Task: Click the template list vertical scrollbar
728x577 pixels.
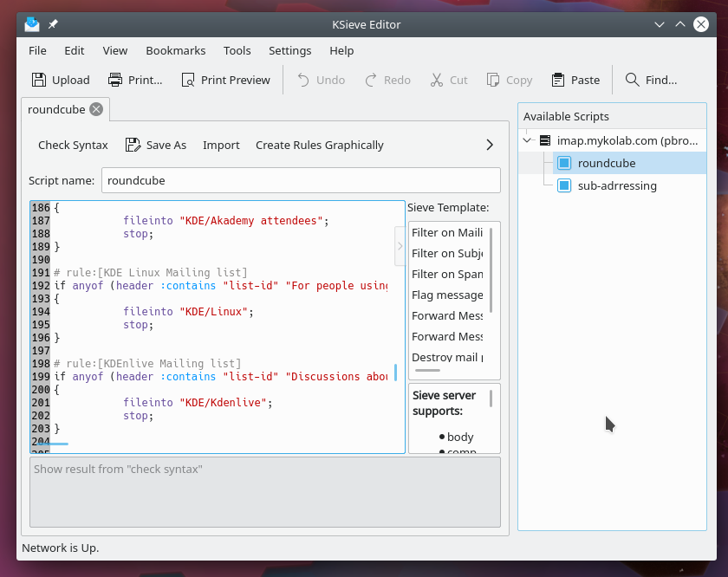Action: coord(491,269)
